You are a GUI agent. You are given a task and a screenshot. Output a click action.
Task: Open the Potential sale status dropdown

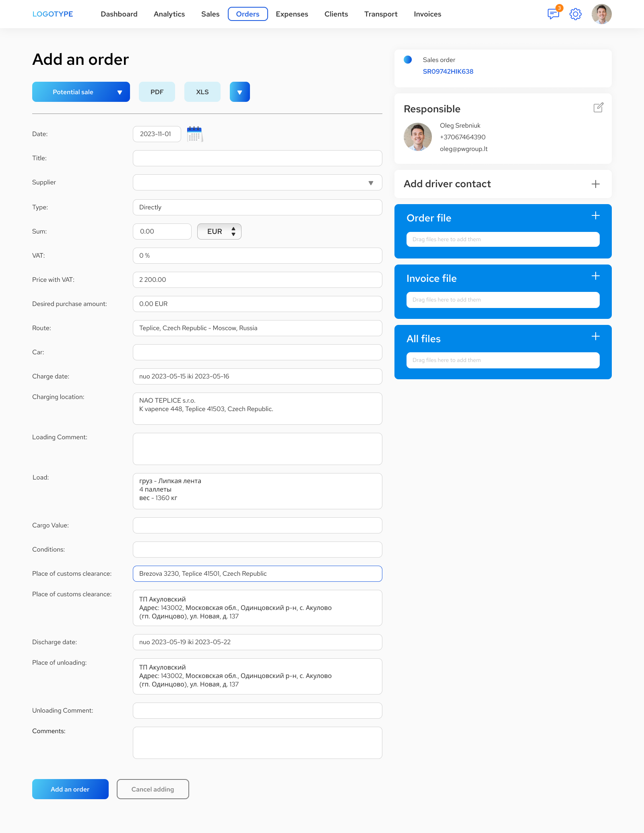pos(81,92)
